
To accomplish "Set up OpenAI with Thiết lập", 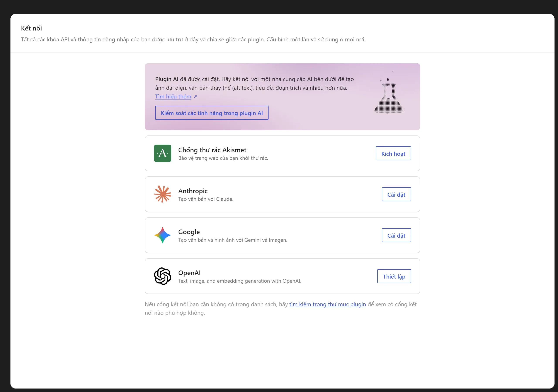I will point(394,276).
